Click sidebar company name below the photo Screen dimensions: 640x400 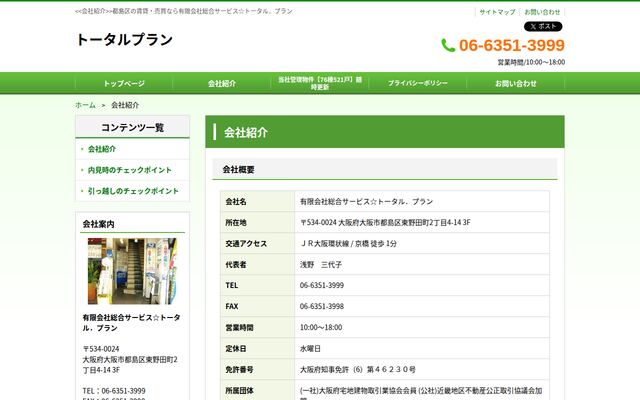131,322
